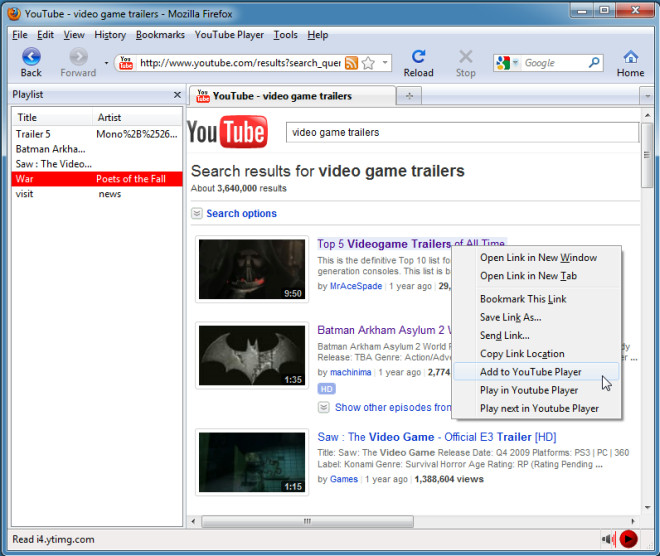Visit MrAceSpade channel link

point(356,286)
